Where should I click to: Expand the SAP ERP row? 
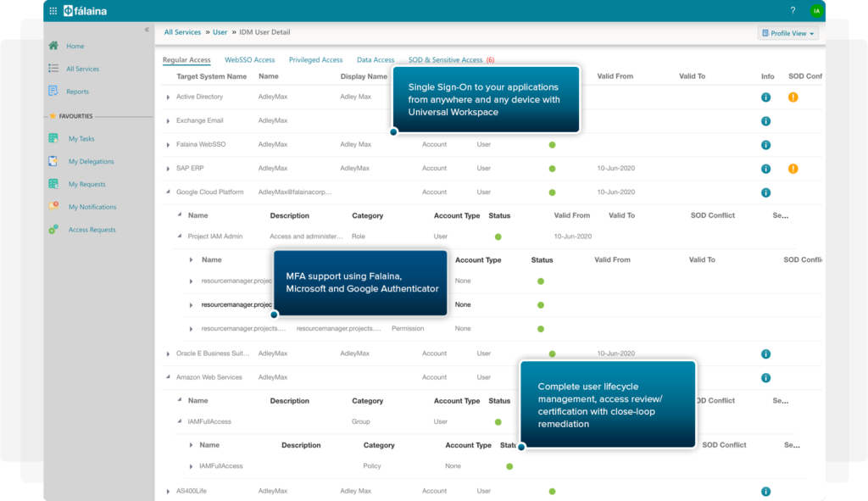[x=168, y=169]
